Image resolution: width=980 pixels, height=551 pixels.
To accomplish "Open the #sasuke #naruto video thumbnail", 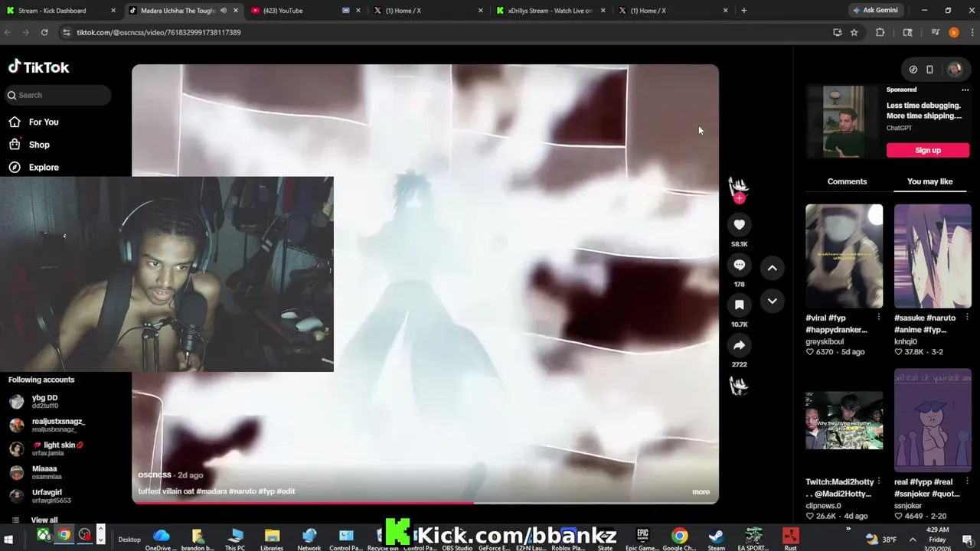I will click(933, 256).
